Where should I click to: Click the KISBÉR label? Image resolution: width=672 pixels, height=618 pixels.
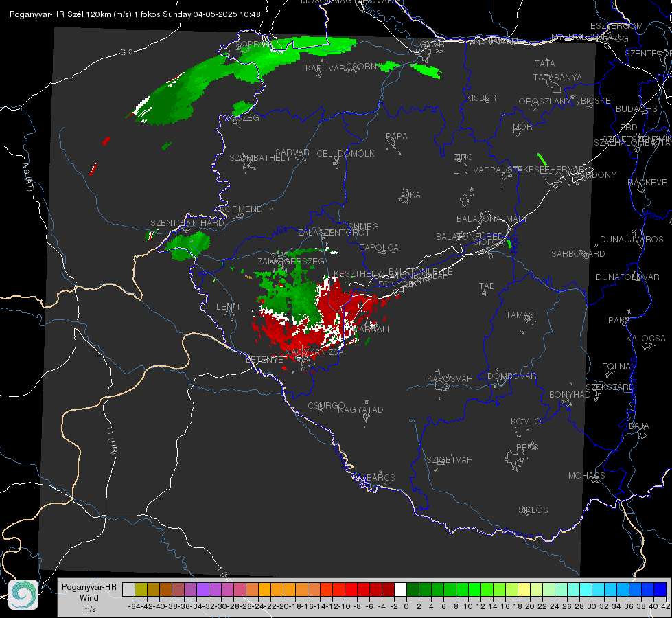pyautogui.click(x=481, y=98)
